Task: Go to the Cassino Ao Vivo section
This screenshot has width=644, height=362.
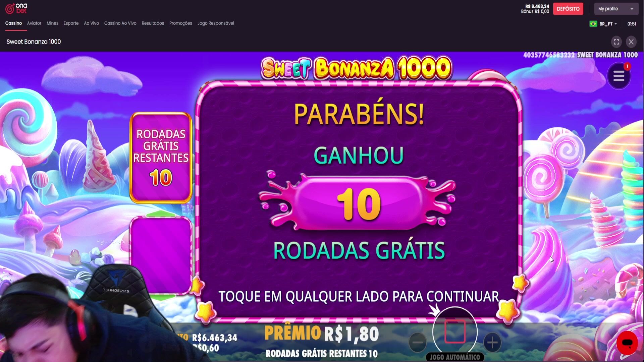Action: coord(120,23)
